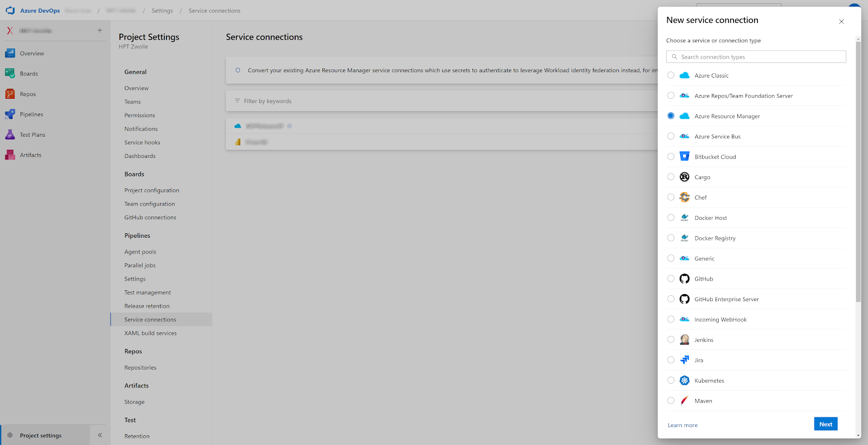Open Service hooks settings page
This screenshot has height=445, width=868.
[142, 142]
